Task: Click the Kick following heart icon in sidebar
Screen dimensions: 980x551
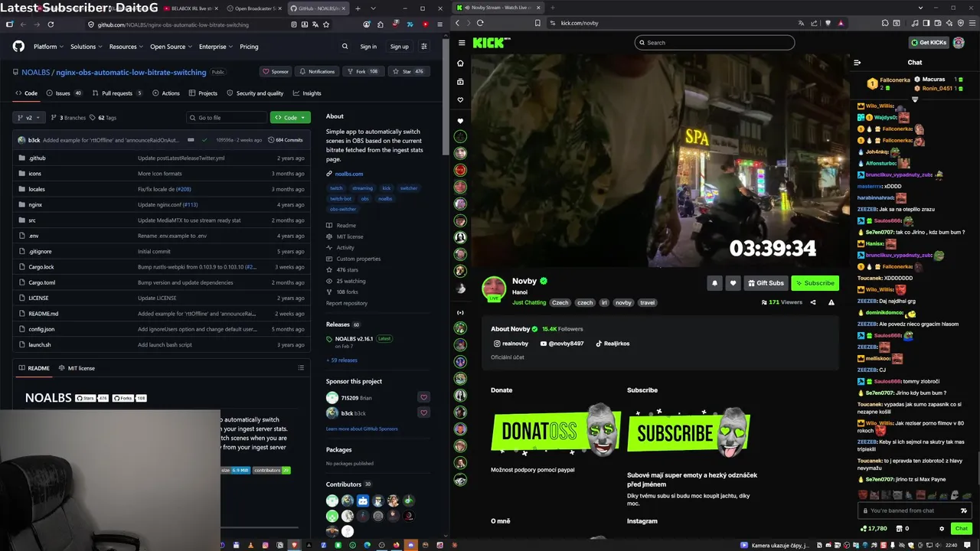Action: click(x=460, y=100)
